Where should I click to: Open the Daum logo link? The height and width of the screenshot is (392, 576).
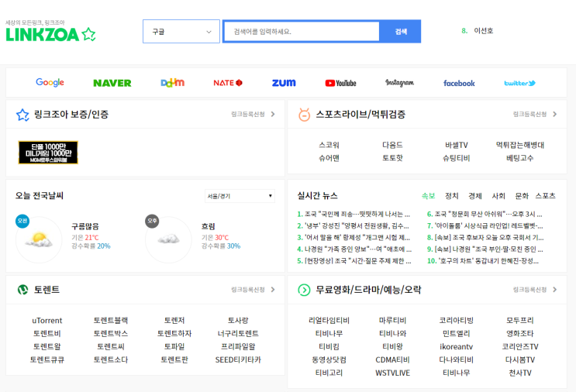(173, 83)
